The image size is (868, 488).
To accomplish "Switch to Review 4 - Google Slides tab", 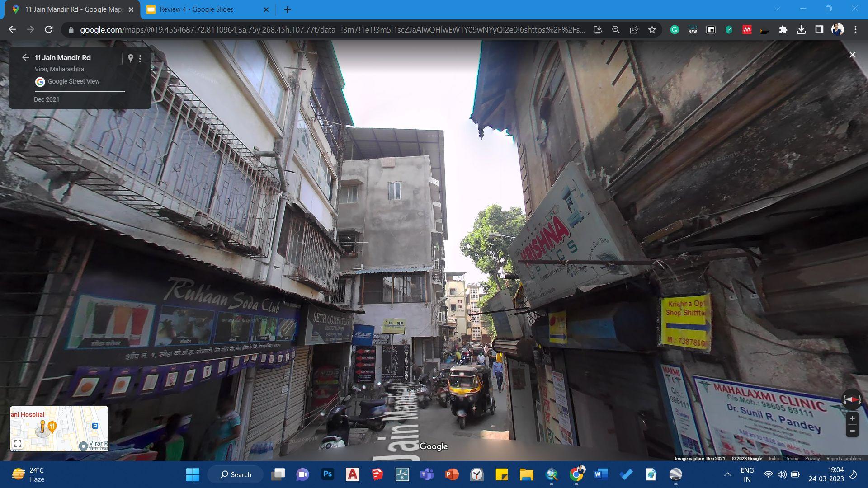I will click(x=197, y=9).
